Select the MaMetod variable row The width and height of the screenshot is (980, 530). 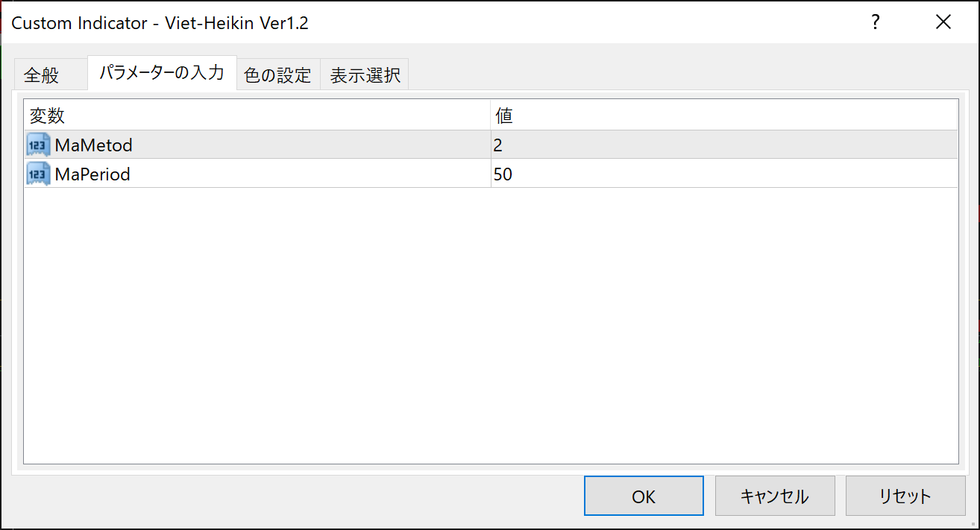[94, 145]
